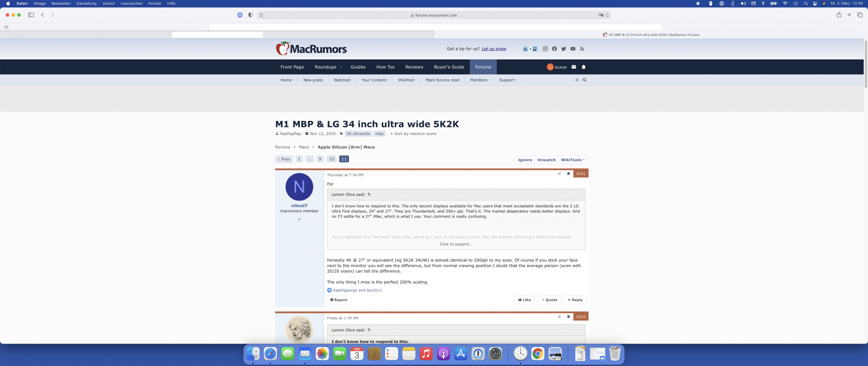Open the Guides tab

click(x=358, y=67)
